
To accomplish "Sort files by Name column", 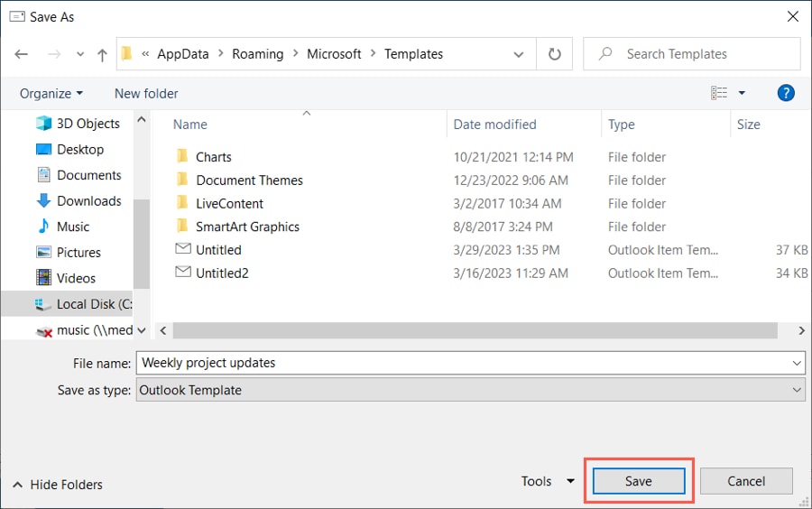I will tap(190, 125).
